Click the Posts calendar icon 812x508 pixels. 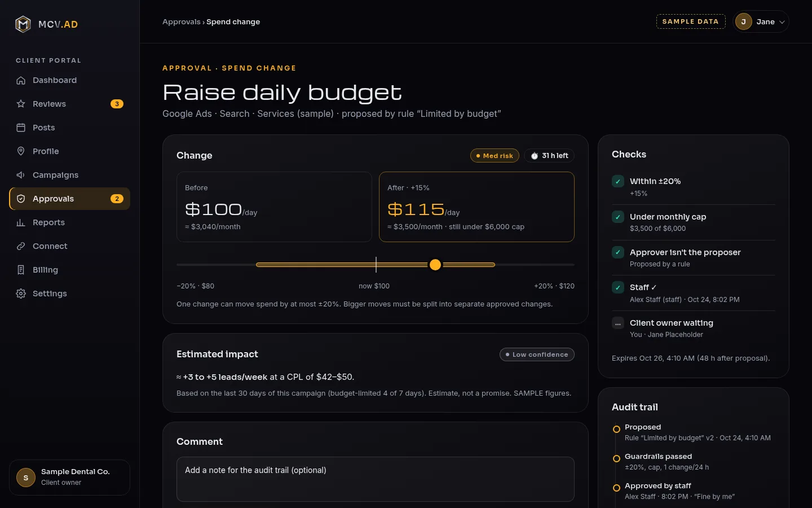tap(21, 128)
